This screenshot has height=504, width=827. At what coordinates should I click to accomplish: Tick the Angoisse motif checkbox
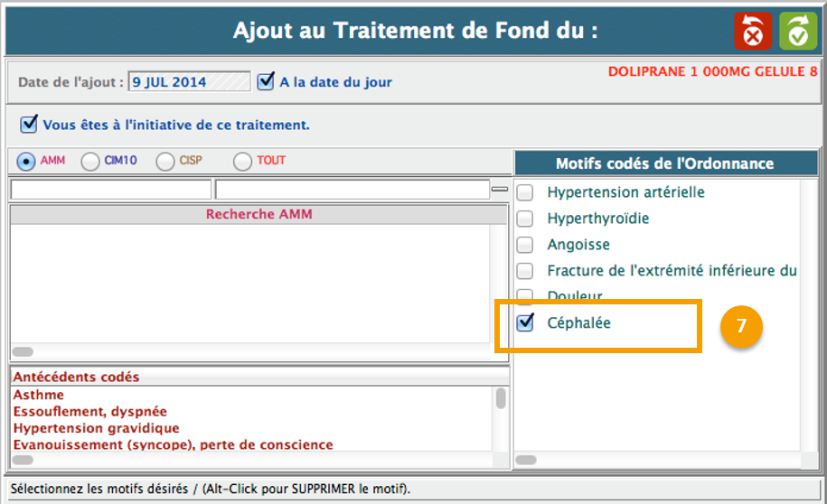point(525,245)
